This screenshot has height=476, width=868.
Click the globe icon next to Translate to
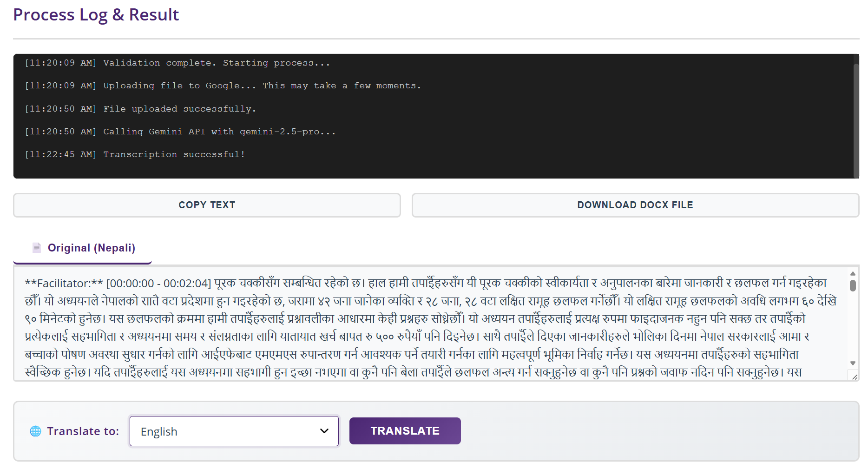tap(35, 431)
